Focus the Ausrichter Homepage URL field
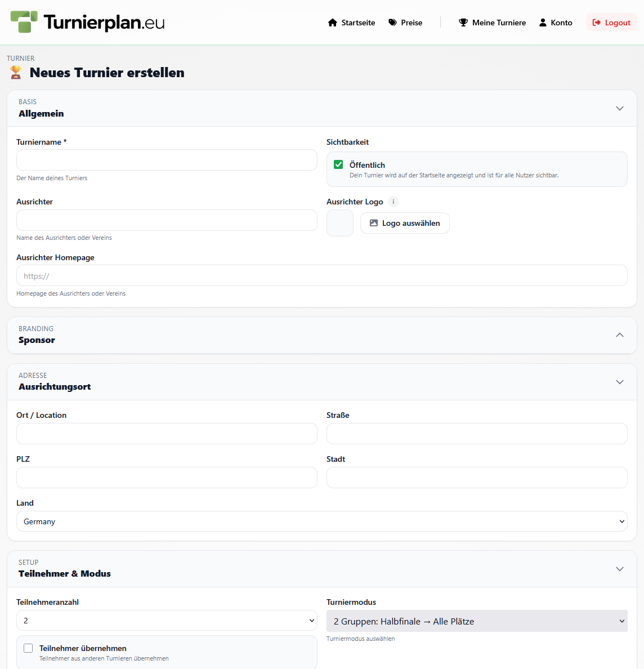Screen dimensions: 644x669 click(321, 276)
